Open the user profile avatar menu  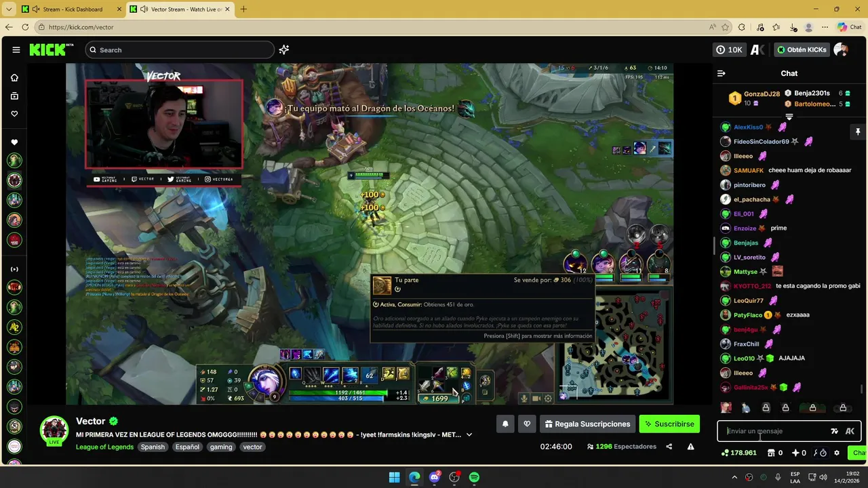click(841, 49)
